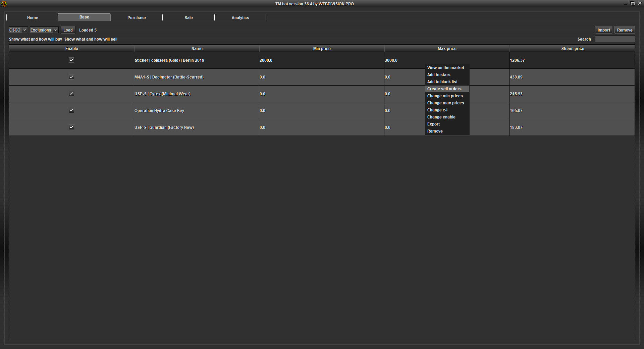Expand the Exclusions dropdown

[44, 30]
